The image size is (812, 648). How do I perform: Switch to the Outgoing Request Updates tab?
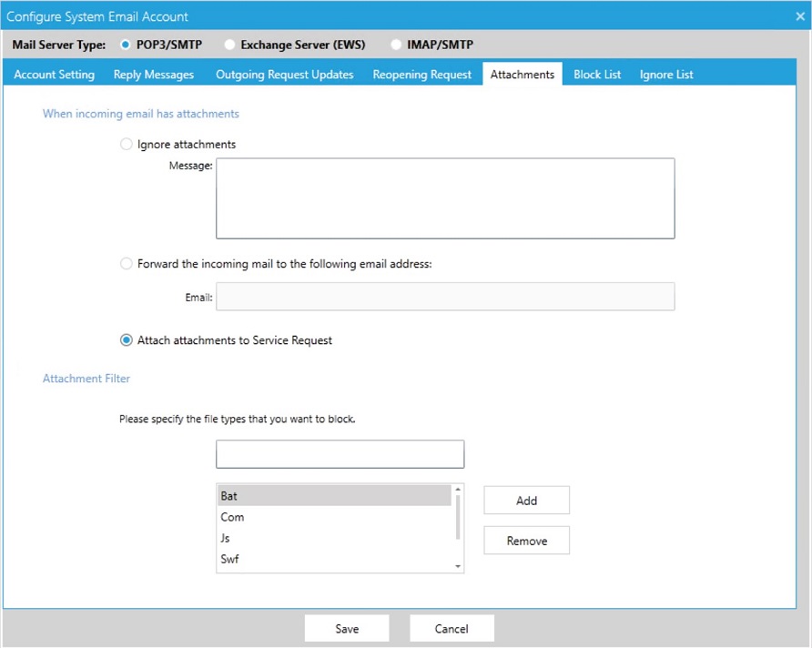click(284, 74)
